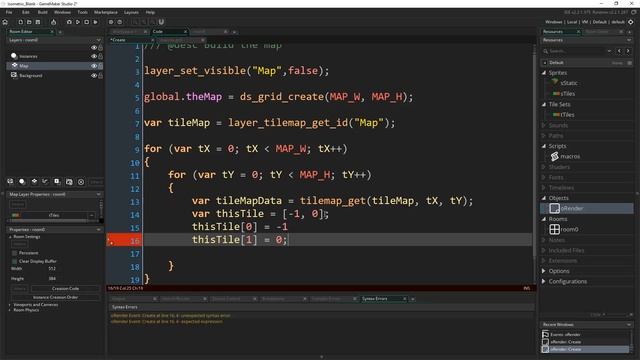This screenshot has height=360, width=640.
Task: Collapse the Objects resource group
Action: 544,198
